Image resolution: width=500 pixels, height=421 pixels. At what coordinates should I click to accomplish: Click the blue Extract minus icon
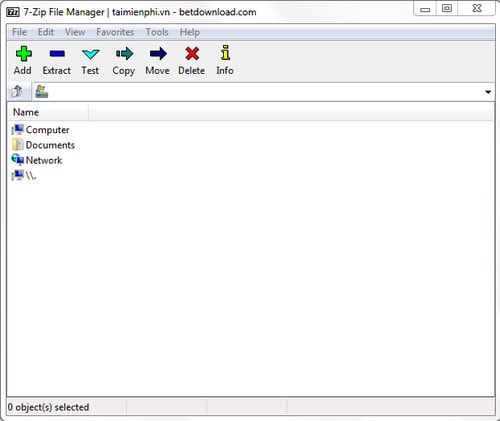(x=57, y=53)
